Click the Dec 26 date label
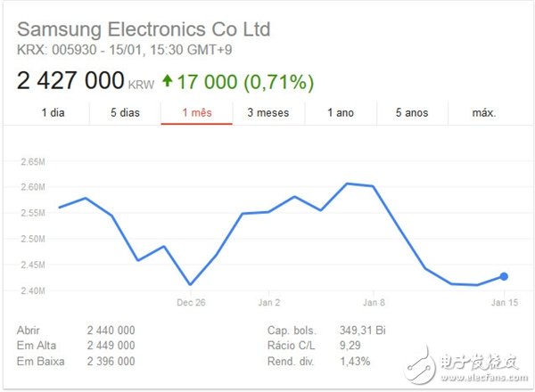This screenshot has height=392, width=535. [190, 302]
